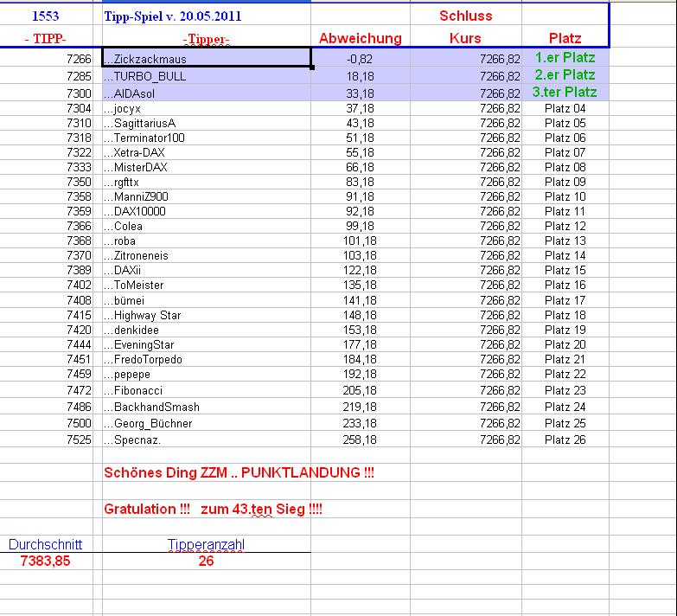Click the closing price in Specnaz. row

click(x=466, y=440)
